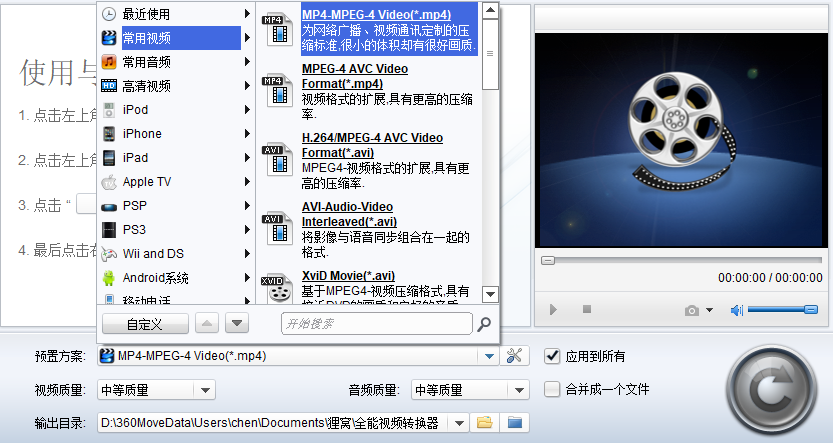Select the XviD Movie(*.avi) format link
This screenshot has height=443, width=833.
pos(348,276)
